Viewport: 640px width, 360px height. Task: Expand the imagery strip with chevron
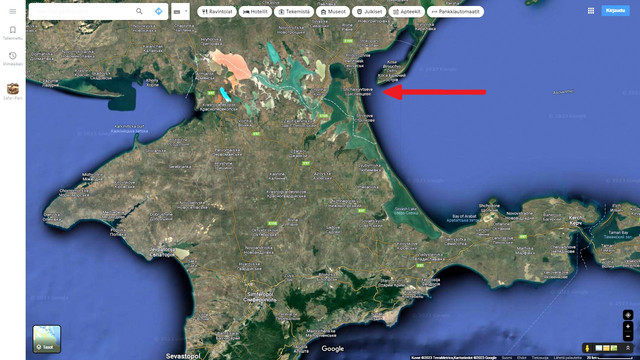[x=628, y=348]
